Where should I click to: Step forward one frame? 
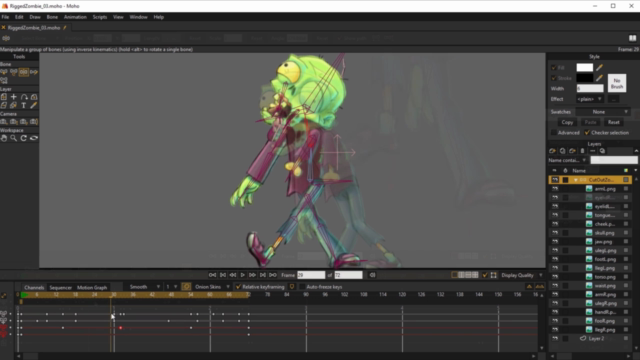[x=253, y=275]
